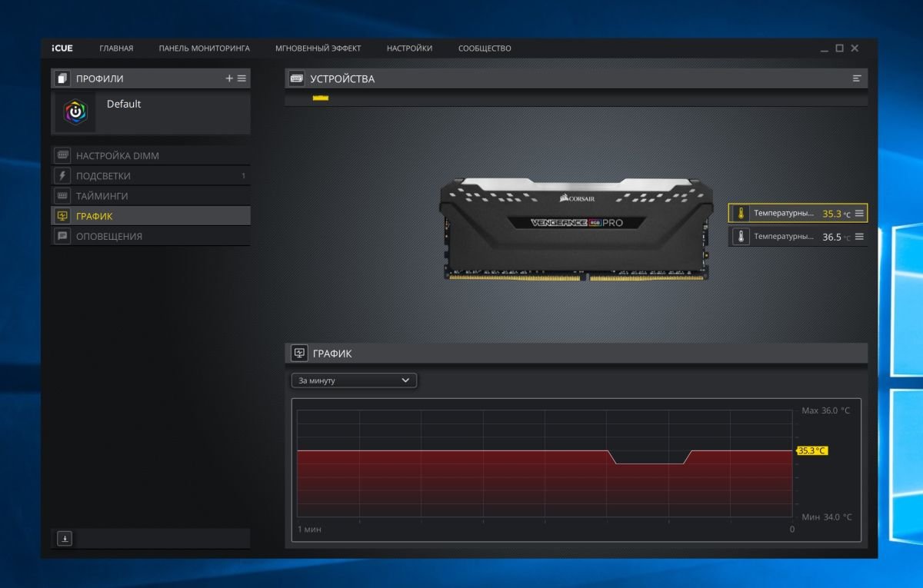This screenshot has width=923, height=588.
Task: Click the profiles panel icon
Action: coord(62,78)
